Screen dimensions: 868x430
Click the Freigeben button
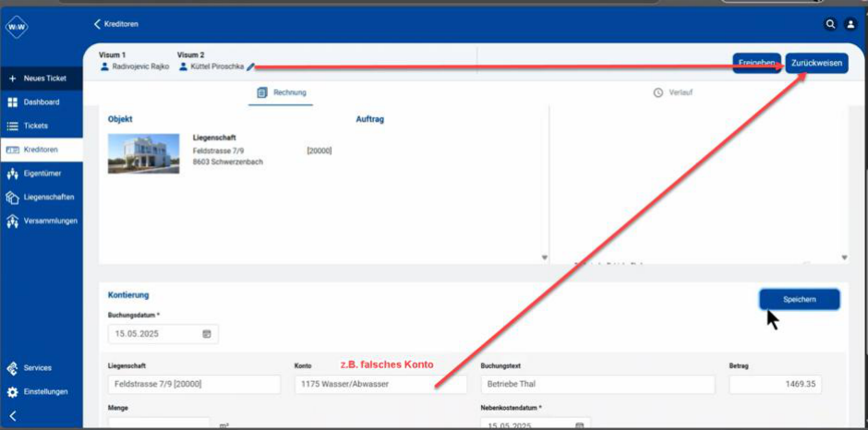click(x=756, y=63)
